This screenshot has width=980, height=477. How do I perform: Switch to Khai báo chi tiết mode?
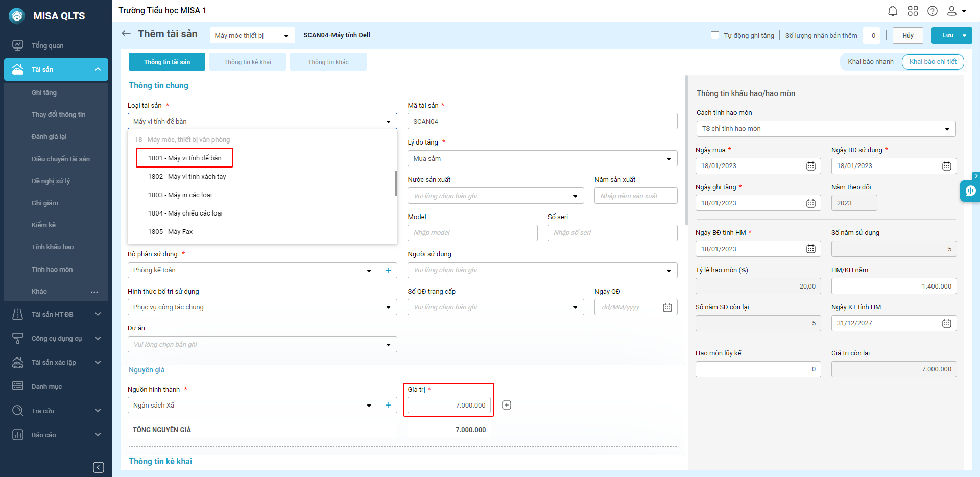coord(933,62)
